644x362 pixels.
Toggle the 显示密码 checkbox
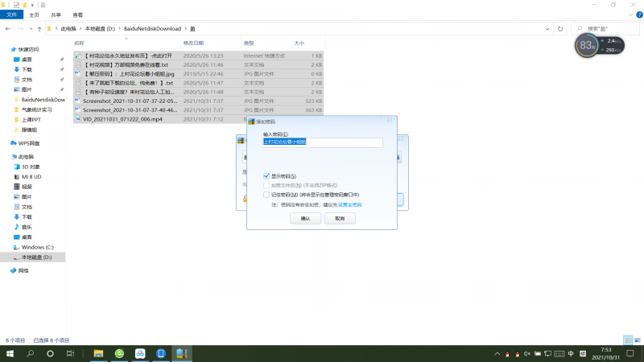click(266, 175)
